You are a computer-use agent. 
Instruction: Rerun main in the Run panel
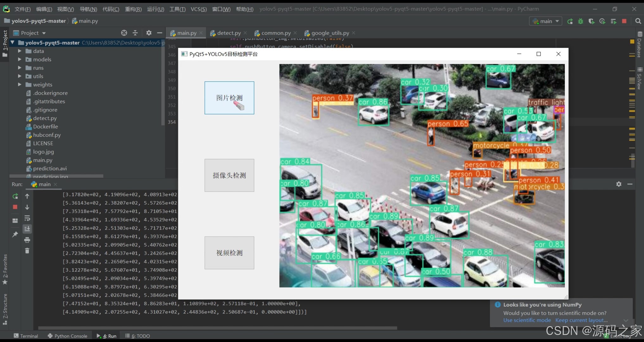[15, 196]
